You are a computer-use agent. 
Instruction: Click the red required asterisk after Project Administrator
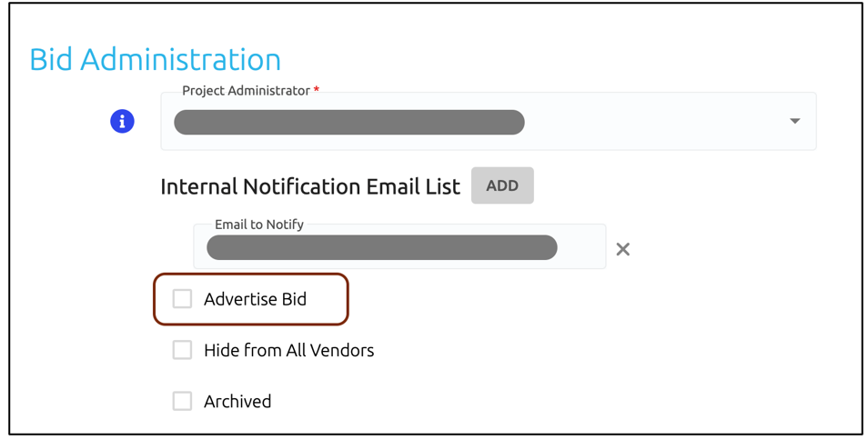[316, 90]
